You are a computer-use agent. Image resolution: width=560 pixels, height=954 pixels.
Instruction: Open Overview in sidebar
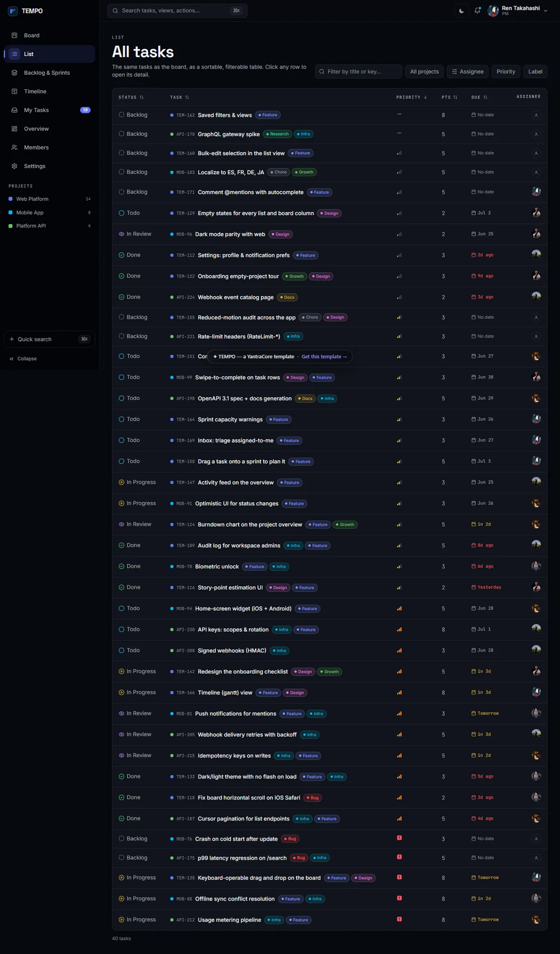point(49,129)
